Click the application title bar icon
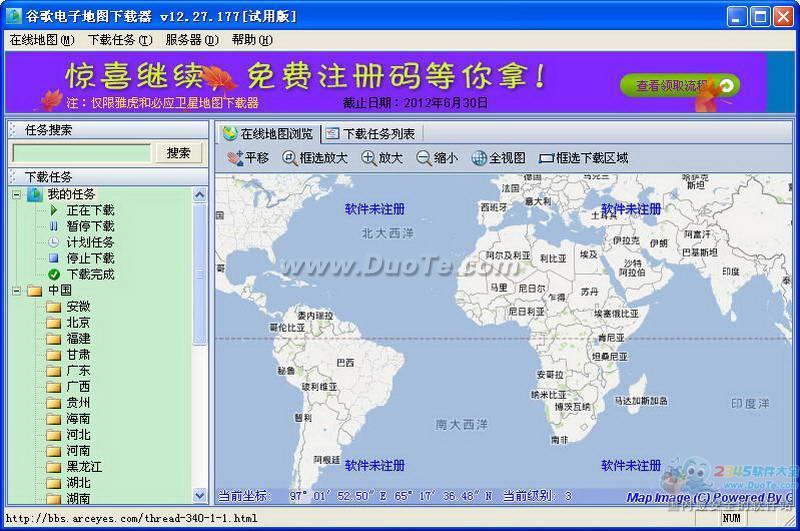The height and width of the screenshot is (531, 800). pos(13,16)
